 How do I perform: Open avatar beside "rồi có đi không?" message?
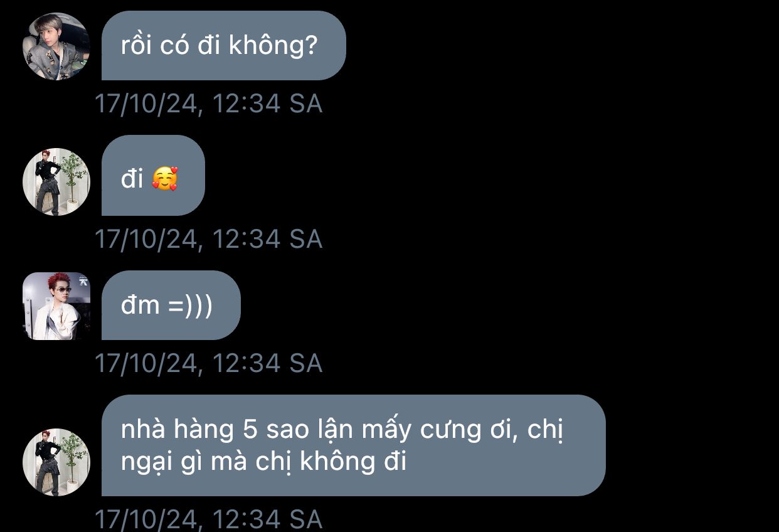(x=56, y=46)
